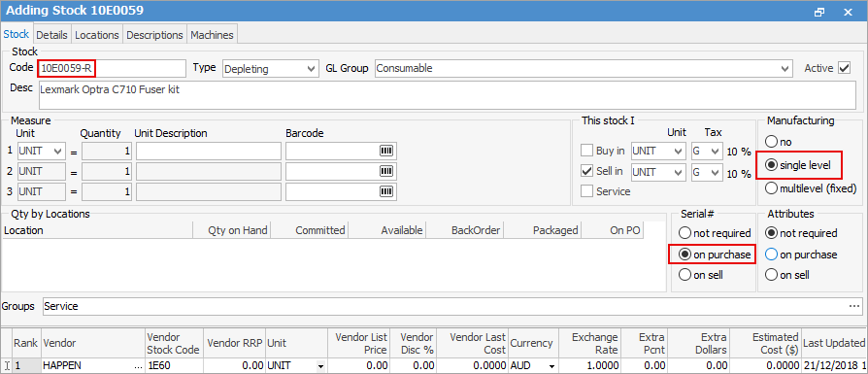Enable the Buy in checkbox
The height and width of the screenshot is (374, 868).
tap(586, 151)
